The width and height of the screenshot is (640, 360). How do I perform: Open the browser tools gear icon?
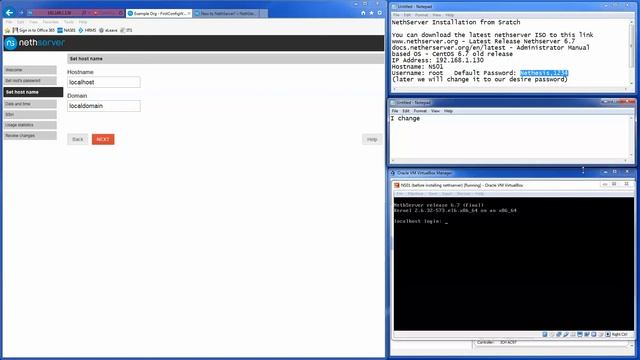(x=380, y=13)
